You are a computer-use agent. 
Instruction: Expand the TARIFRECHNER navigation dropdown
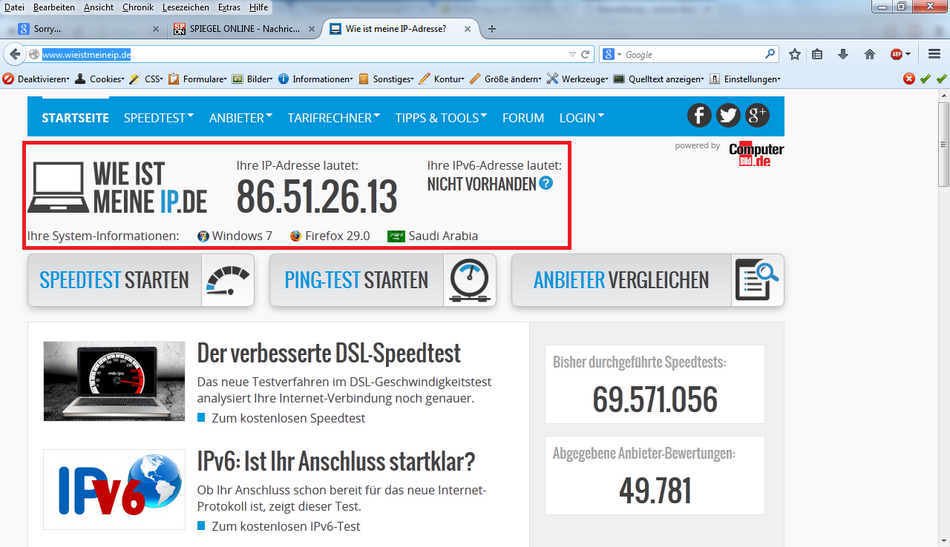click(333, 117)
